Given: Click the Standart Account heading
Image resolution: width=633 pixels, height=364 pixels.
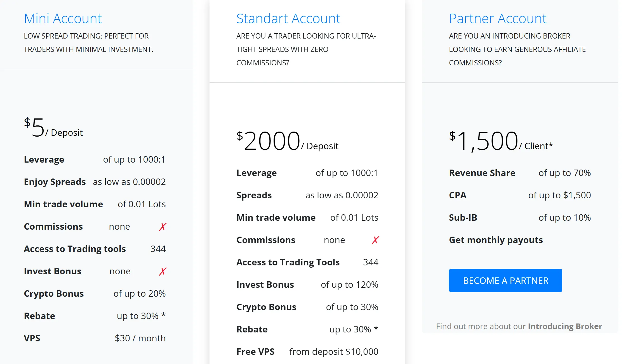Looking at the screenshot, I should (288, 19).
